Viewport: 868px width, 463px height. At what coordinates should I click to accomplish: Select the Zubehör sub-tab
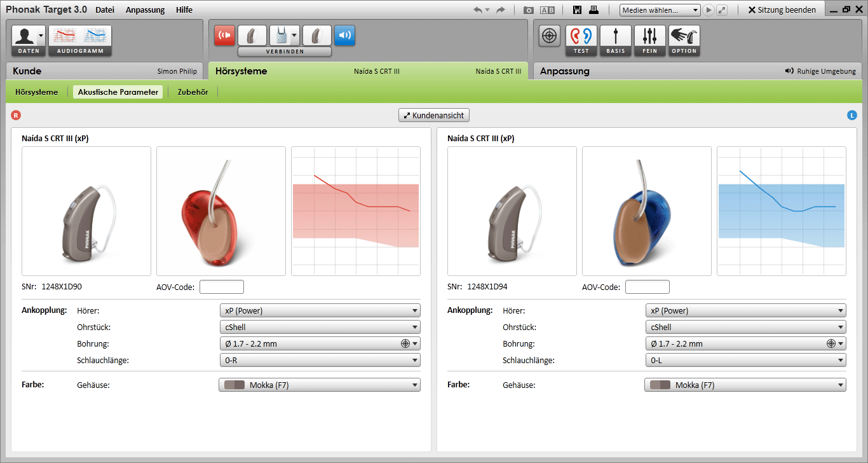point(193,92)
